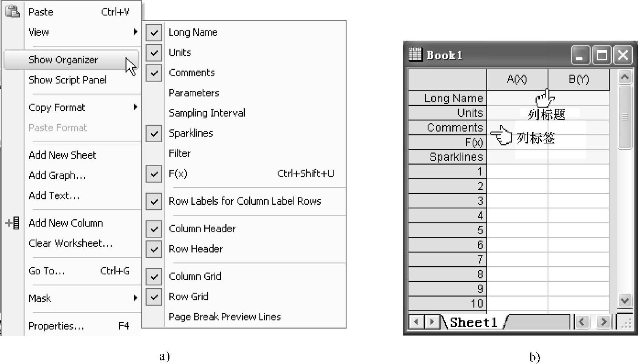
Task: Select the A(X) column header
Action: pos(517,79)
